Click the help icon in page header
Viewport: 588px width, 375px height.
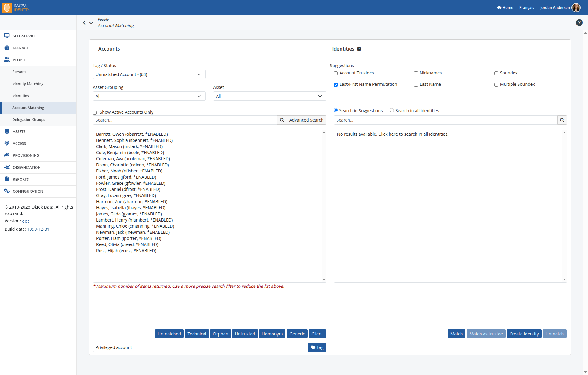[579, 23]
